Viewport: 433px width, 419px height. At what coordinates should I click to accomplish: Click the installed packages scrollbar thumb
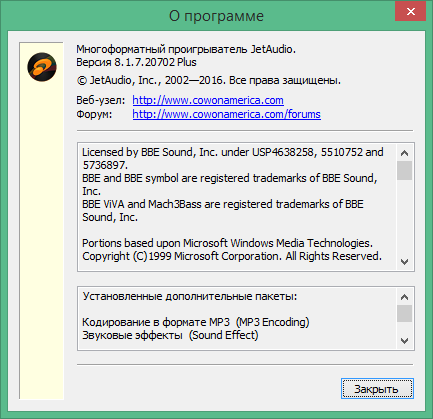(404, 313)
